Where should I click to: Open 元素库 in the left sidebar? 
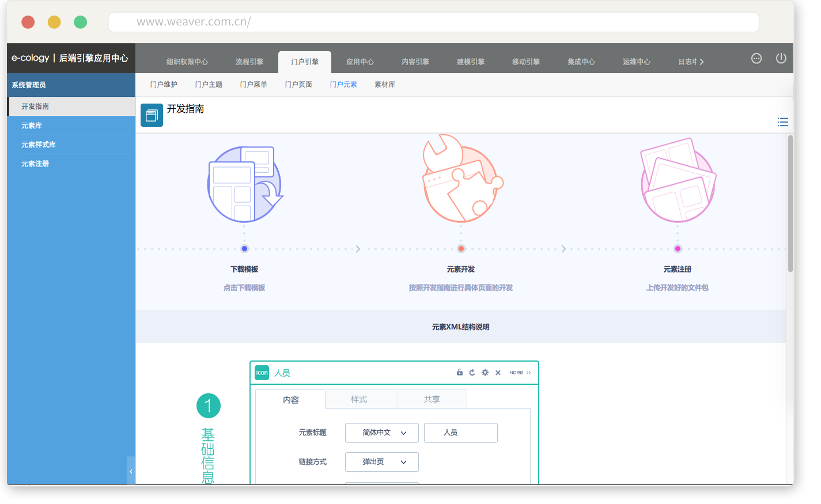(32, 126)
